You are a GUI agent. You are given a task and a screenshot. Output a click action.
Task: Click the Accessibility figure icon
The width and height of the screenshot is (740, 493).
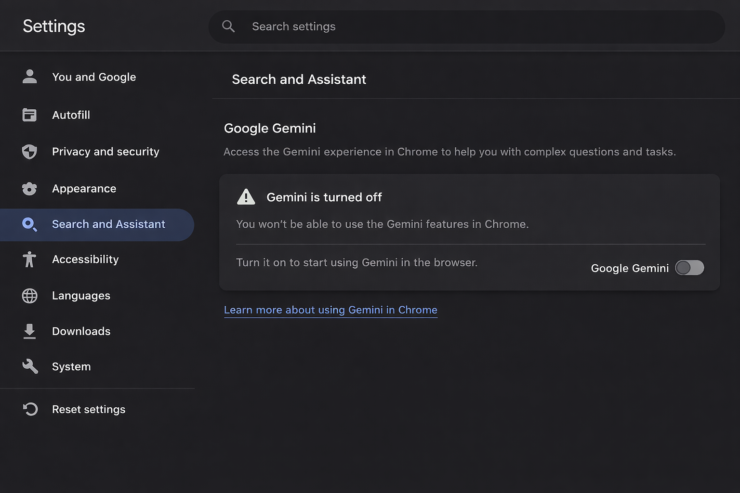[x=30, y=259]
